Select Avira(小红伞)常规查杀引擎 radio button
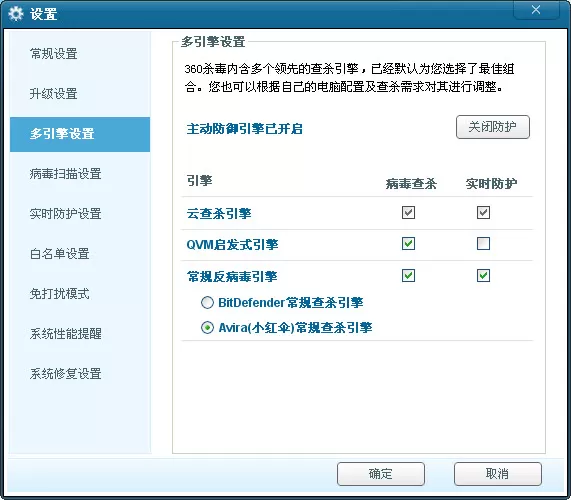Screen dimensions: 571x500 207,328
